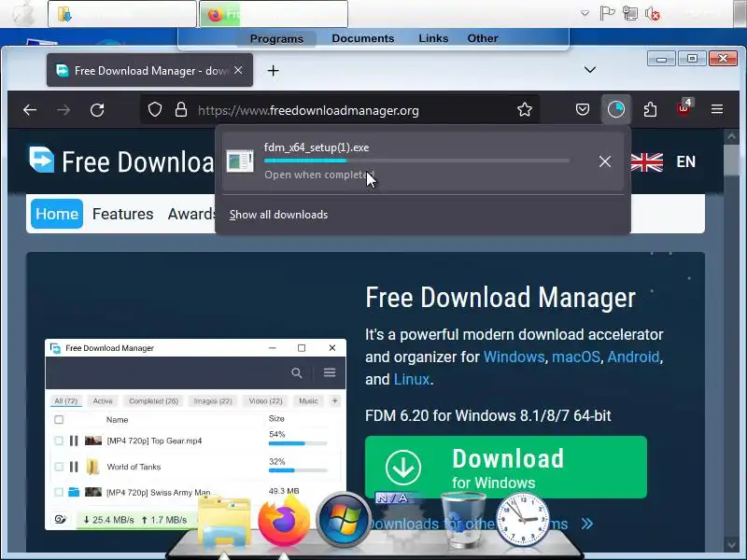Select the Video (22) filter tab

tap(265, 401)
